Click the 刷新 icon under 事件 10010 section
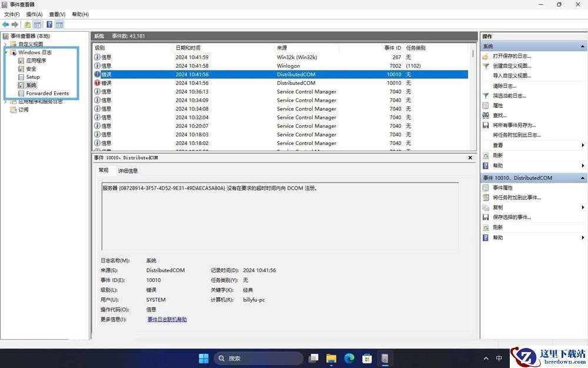This screenshot has width=588, height=368. point(486,227)
